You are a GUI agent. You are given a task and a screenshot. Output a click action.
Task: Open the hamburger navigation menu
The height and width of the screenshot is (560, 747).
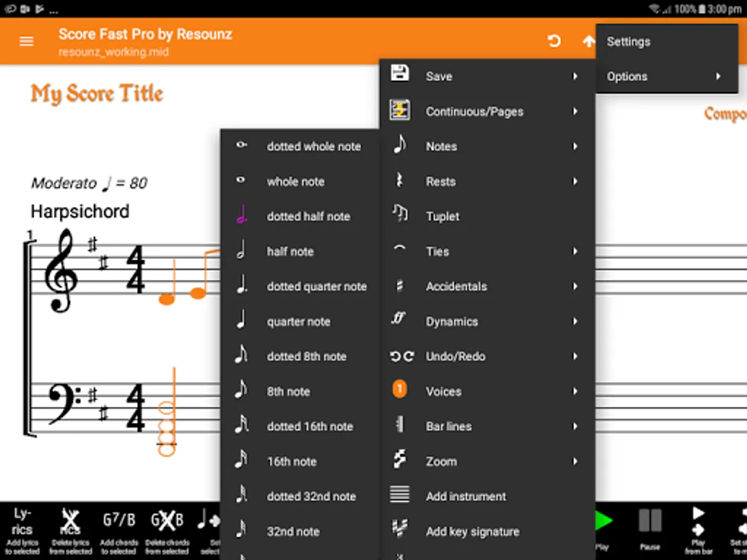tap(26, 41)
